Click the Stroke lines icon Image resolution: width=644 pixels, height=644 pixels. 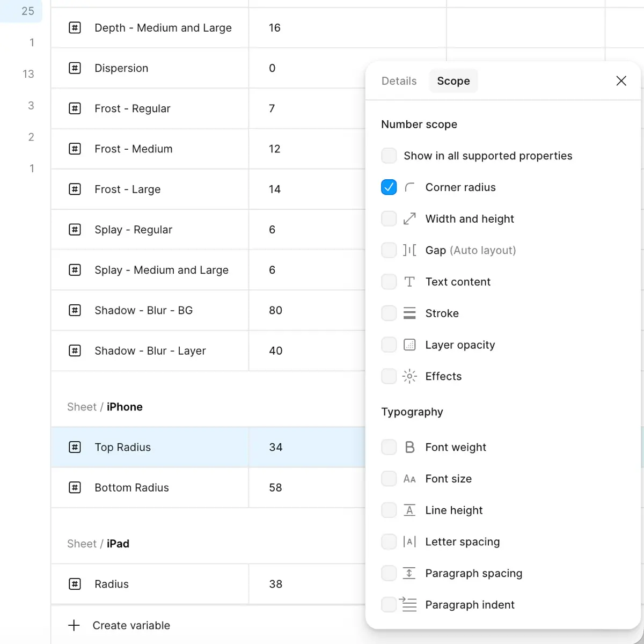coord(409,313)
